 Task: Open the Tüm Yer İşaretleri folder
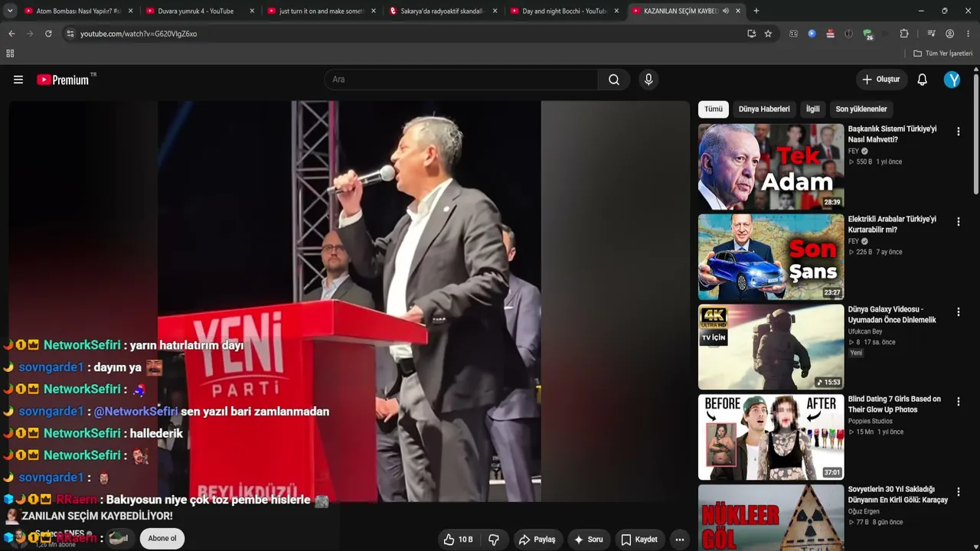(943, 54)
